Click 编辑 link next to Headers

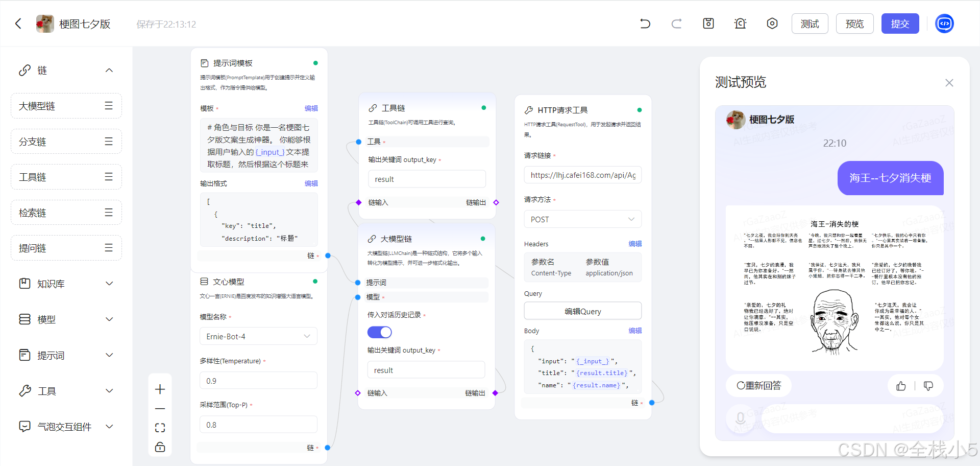coord(635,244)
